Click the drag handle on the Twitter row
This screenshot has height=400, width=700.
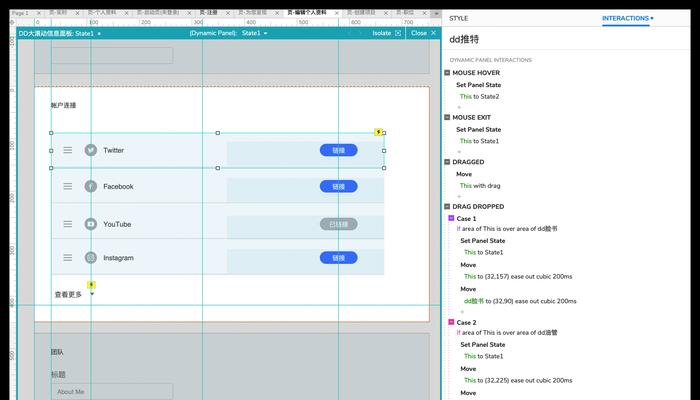tap(67, 150)
